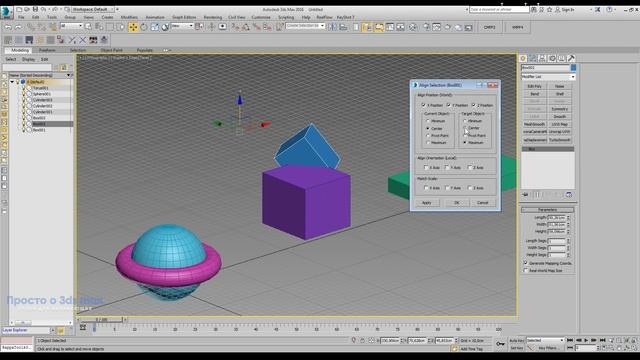
Task: Click OK in the Align Selection dialog
Action: click(x=457, y=202)
